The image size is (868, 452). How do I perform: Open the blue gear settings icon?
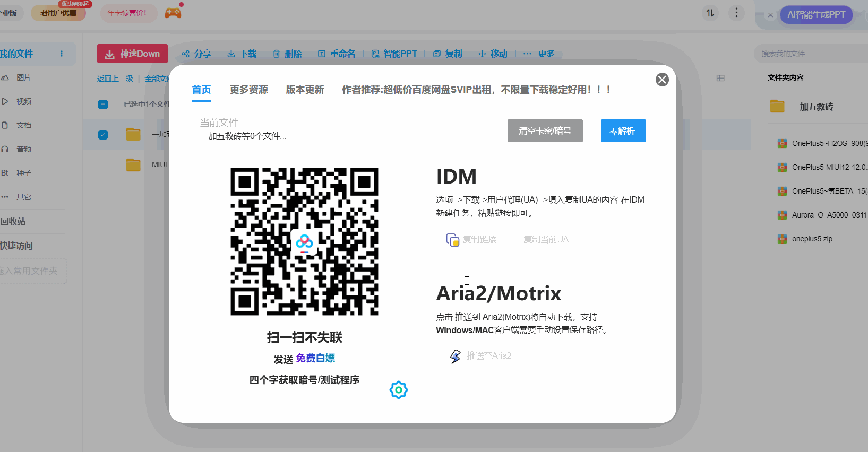click(x=399, y=390)
